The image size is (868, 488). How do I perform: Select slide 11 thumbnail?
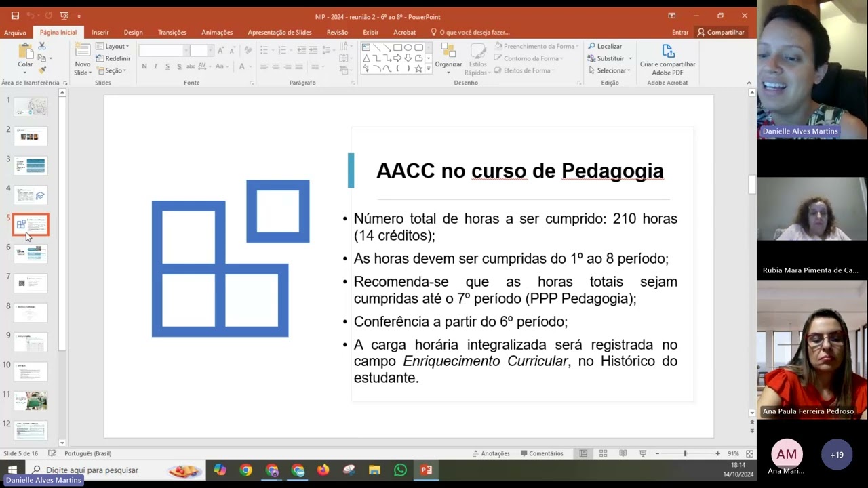point(31,401)
